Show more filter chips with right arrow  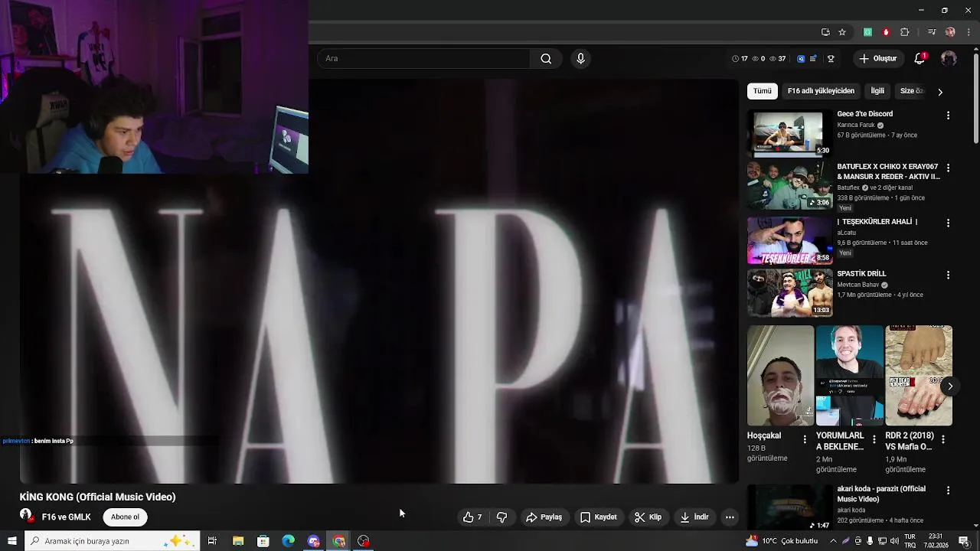pos(940,92)
